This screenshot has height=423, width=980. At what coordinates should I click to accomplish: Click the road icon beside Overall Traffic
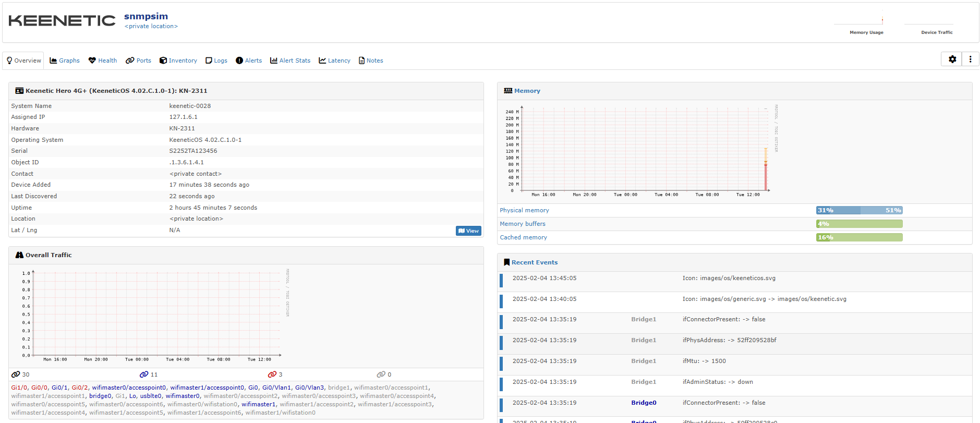coord(19,255)
